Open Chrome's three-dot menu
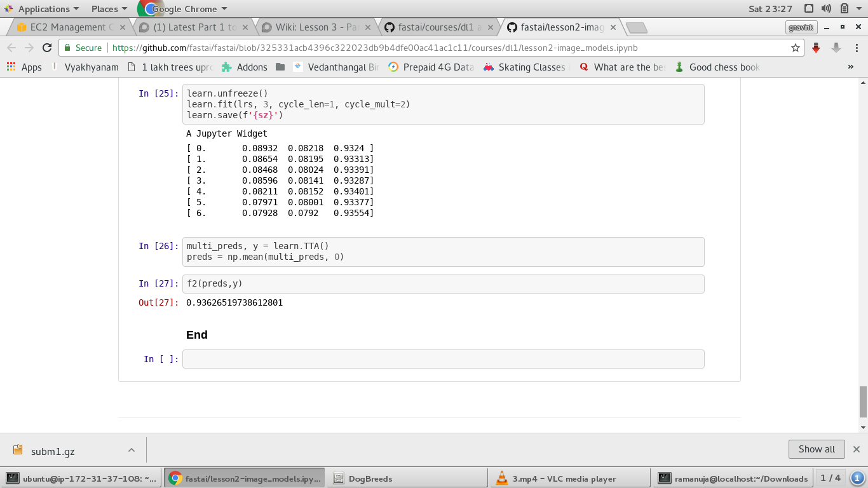 [x=856, y=48]
